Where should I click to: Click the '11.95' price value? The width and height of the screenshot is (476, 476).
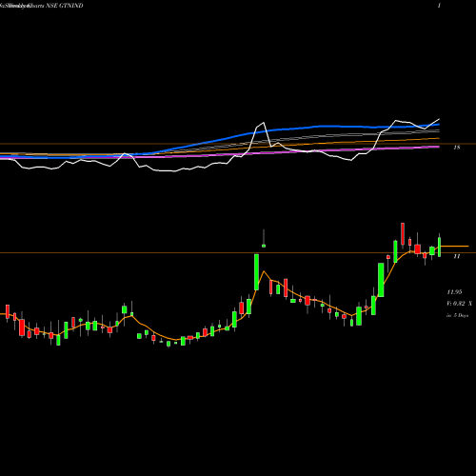(x=454, y=292)
